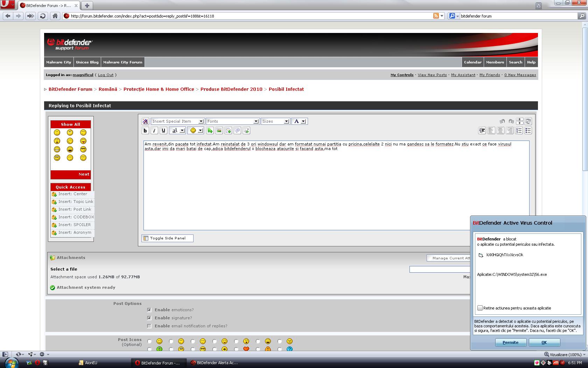Click the indent text icon
This screenshot has width=588, height=368.
tap(482, 131)
